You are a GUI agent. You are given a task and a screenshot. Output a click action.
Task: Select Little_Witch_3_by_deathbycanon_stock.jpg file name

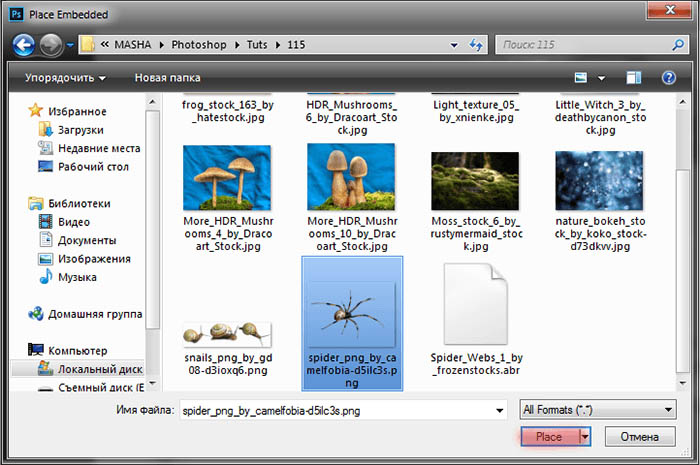tap(600, 117)
